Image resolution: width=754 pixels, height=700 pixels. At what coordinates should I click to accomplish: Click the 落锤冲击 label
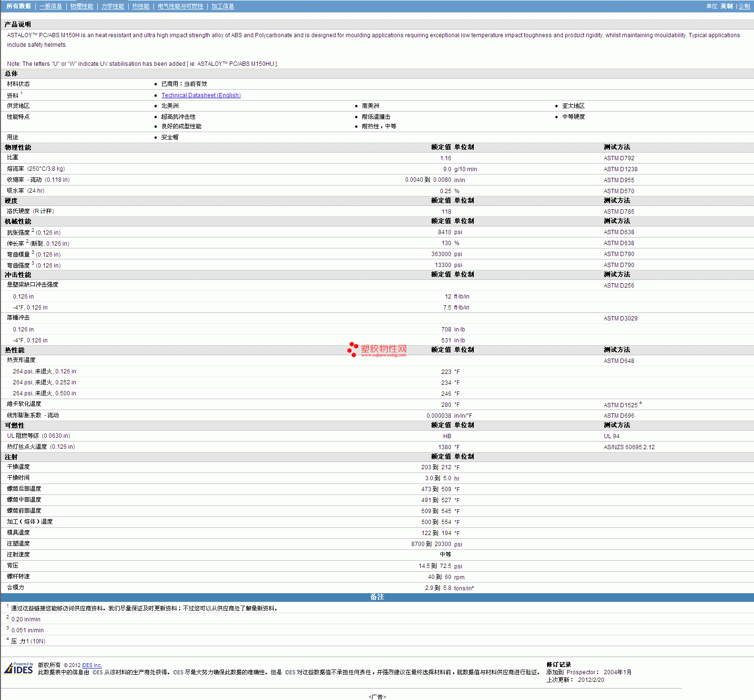click(18, 318)
